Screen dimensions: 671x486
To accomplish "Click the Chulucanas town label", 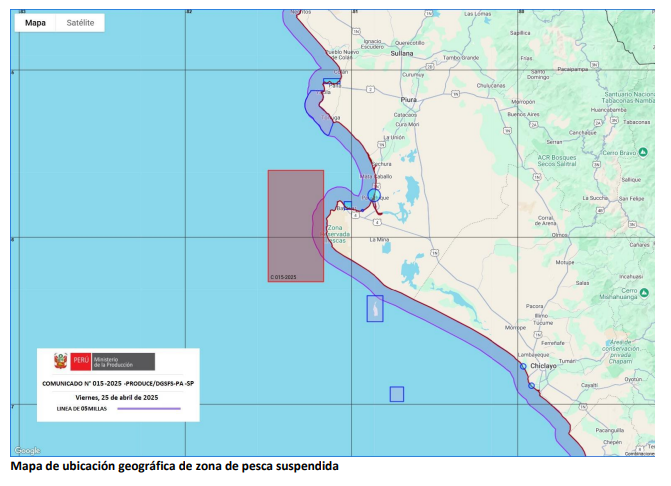I will point(491,86).
